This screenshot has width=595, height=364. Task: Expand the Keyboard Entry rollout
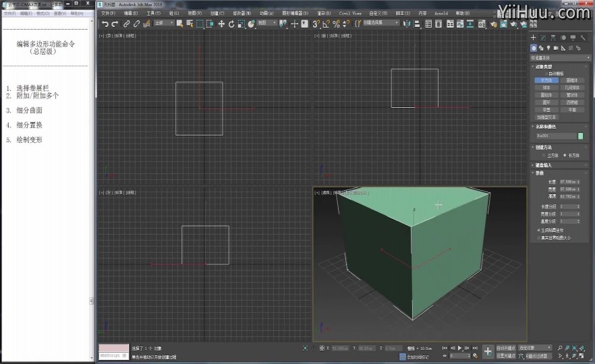544,165
